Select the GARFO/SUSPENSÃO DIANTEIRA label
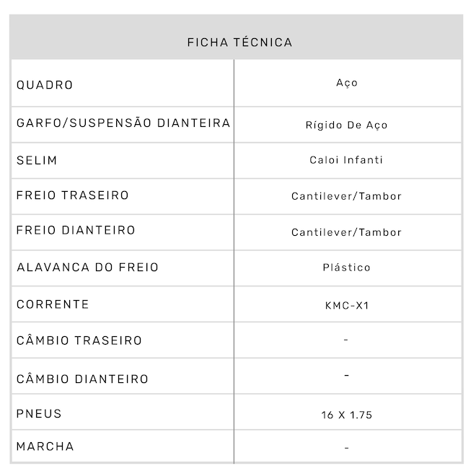This screenshot has width=476, height=476. [123, 123]
